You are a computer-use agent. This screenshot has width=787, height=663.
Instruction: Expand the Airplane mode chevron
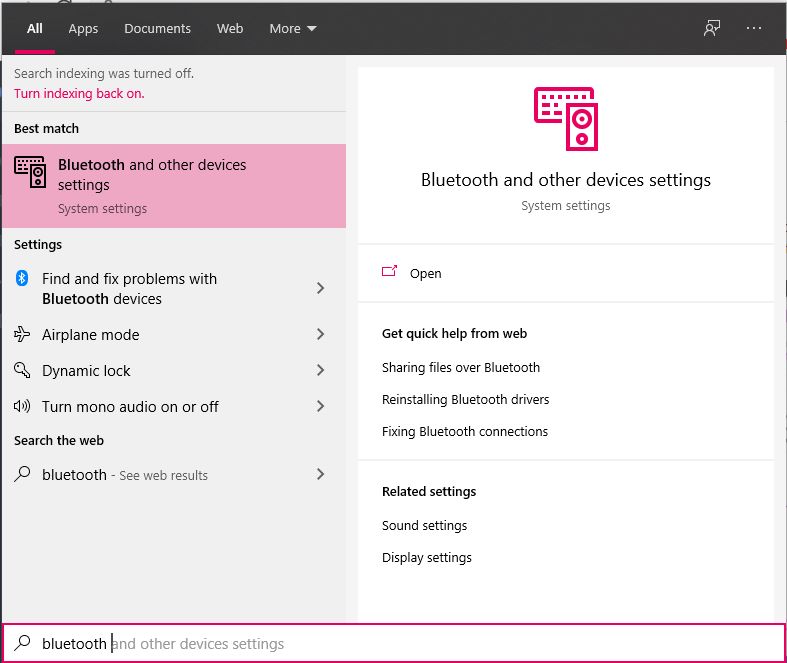point(320,334)
